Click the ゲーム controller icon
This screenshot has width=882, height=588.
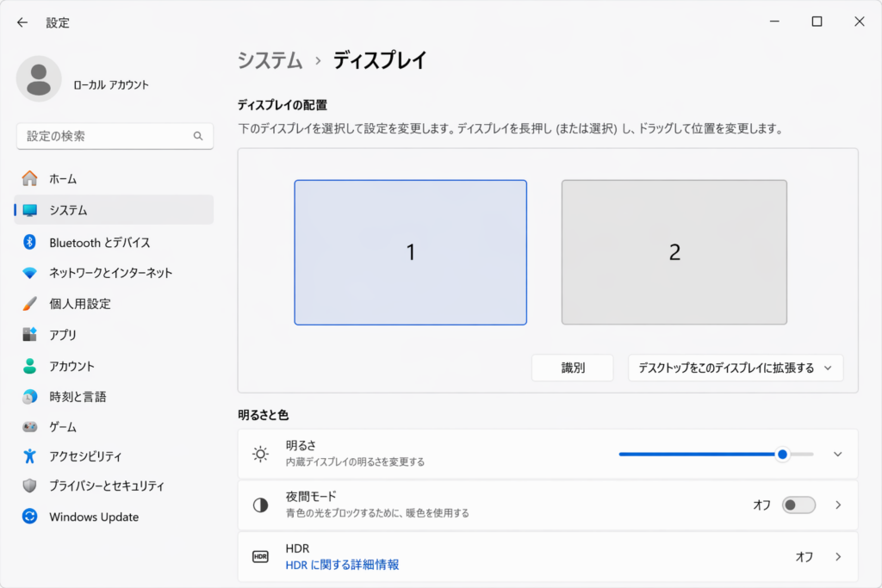[30, 427]
